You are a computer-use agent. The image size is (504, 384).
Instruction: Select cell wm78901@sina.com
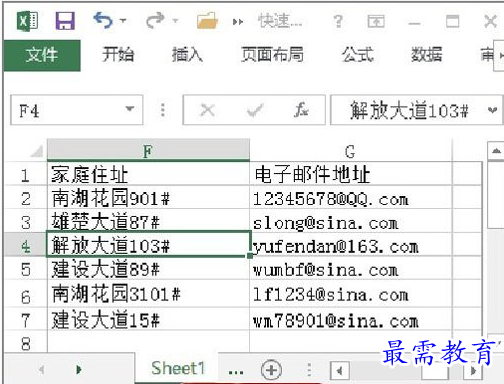point(351,319)
